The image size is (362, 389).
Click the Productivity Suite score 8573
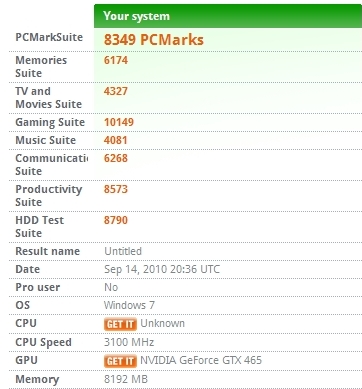pyautogui.click(x=116, y=189)
